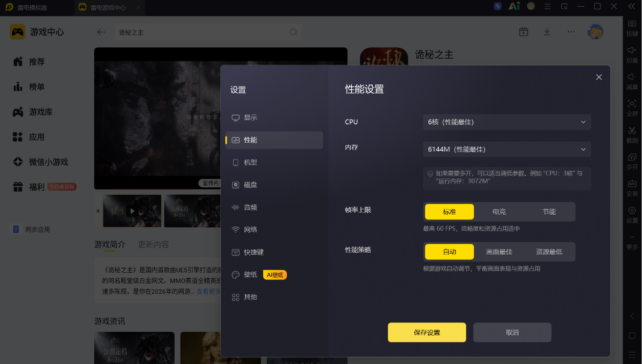This screenshot has height=364, width=642.
Task: Click 加量 volume up icon
Action: 632,55
